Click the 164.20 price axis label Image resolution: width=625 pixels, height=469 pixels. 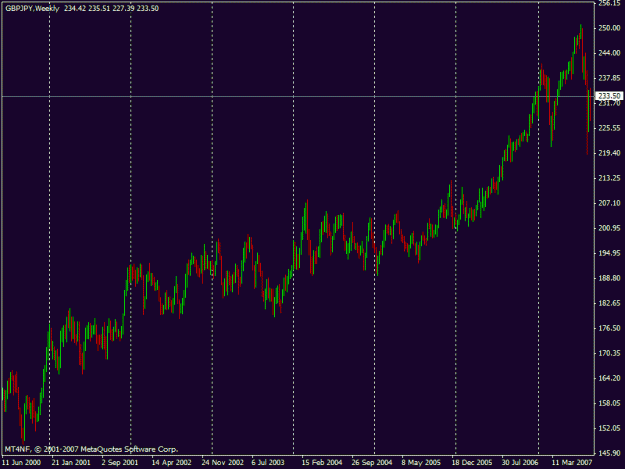coord(609,378)
